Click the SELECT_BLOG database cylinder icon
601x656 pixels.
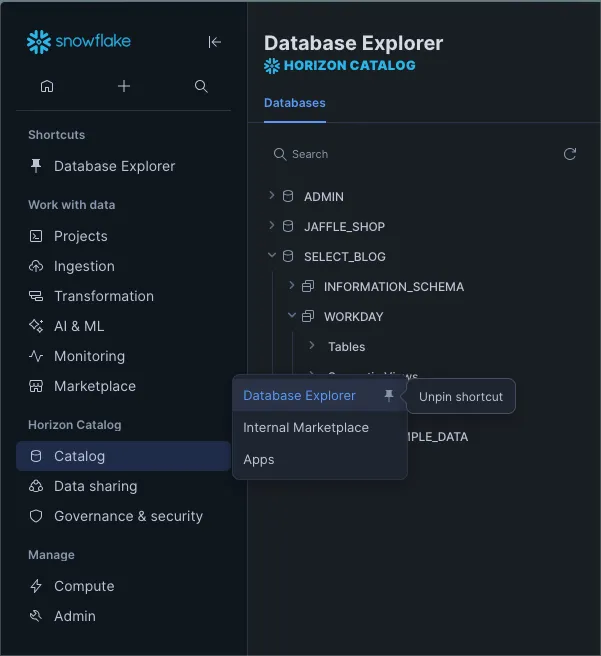pos(288,256)
